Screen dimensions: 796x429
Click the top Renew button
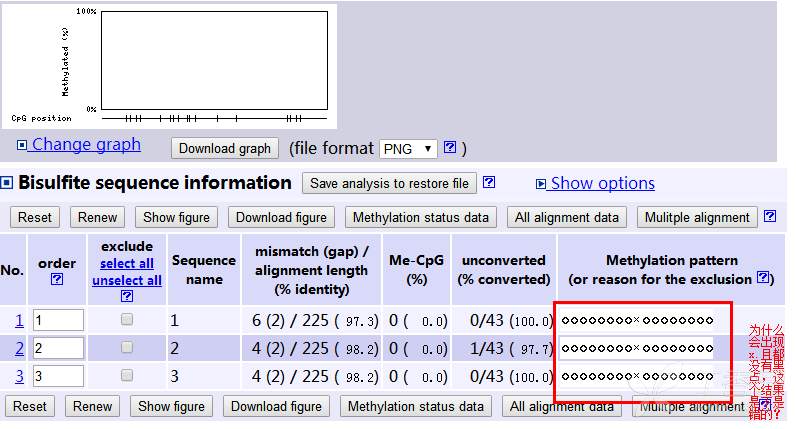pos(97,217)
